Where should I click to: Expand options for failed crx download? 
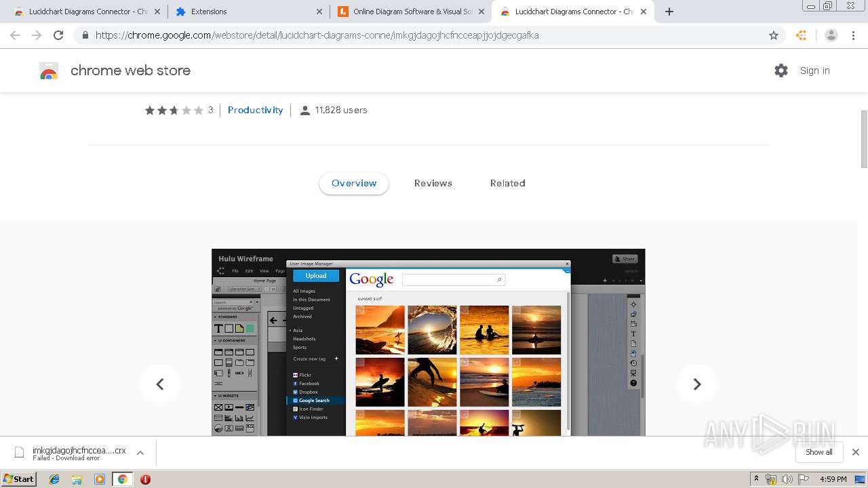(x=140, y=453)
